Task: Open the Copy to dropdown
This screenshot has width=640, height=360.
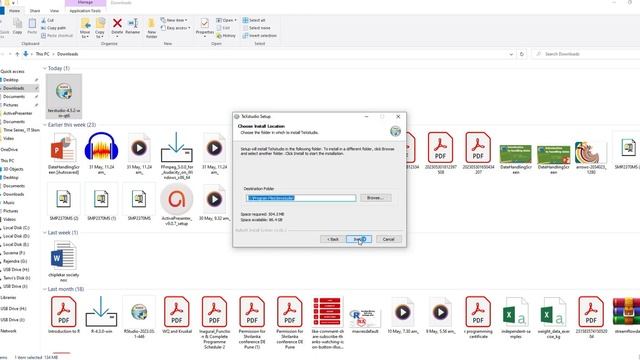Action: point(100,29)
